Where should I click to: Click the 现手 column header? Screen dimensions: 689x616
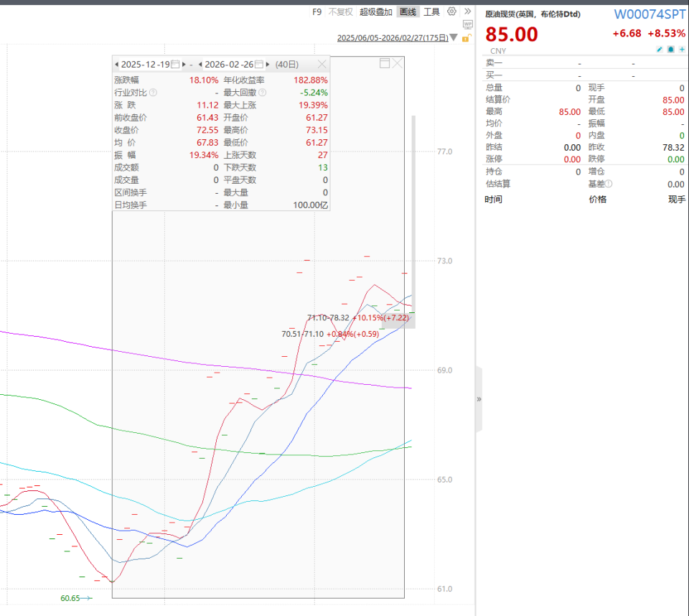677,199
